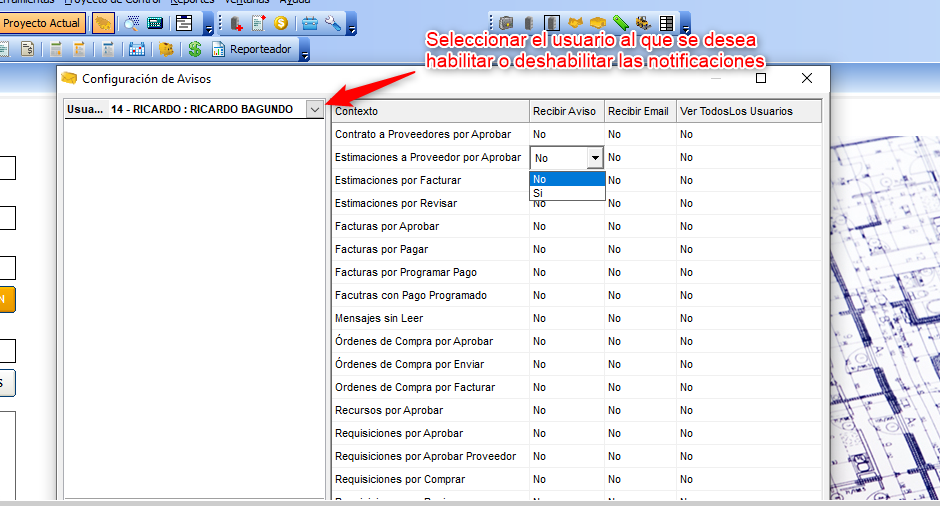The width and height of the screenshot is (940, 506).
Task: Click the forklift machinery icon
Action: [642, 23]
